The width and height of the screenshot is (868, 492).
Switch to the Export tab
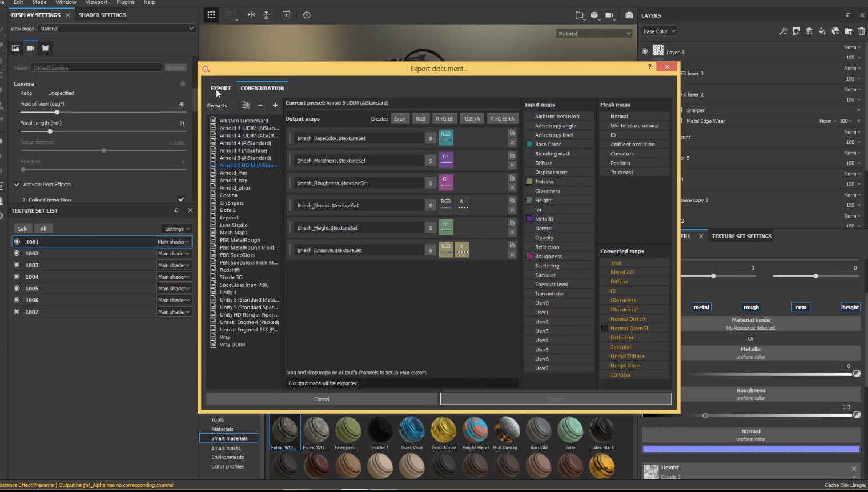point(220,89)
